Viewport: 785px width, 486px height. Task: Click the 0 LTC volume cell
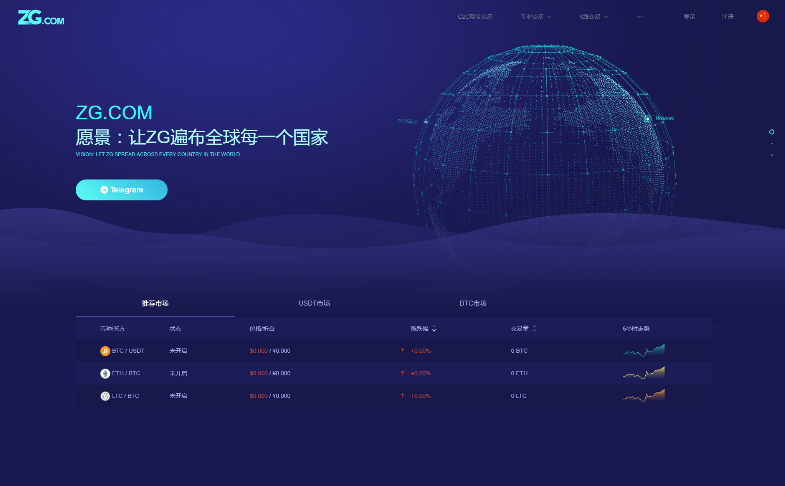tap(519, 396)
